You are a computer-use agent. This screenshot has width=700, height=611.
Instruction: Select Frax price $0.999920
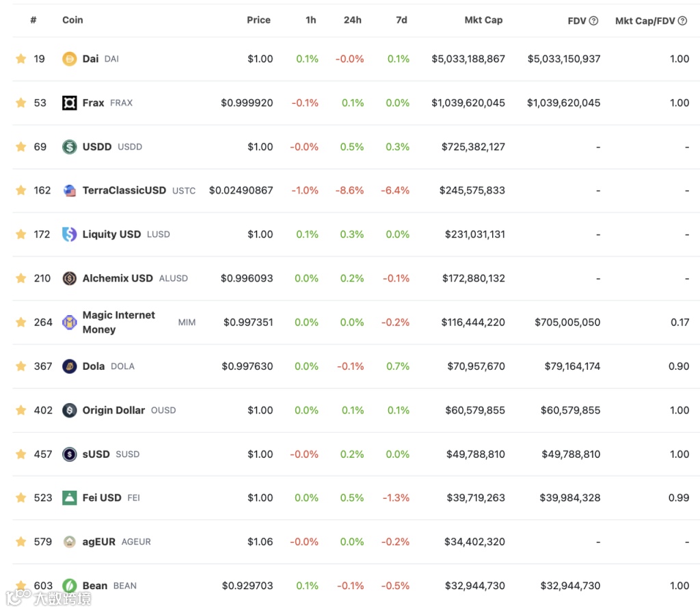pos(247,103)
